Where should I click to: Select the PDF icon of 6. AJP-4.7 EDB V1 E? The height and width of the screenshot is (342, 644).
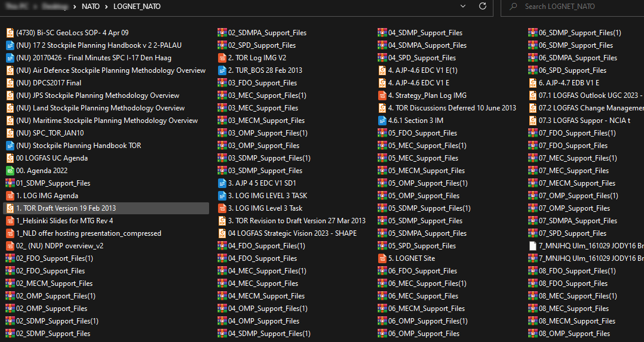(x=533, y=83)
